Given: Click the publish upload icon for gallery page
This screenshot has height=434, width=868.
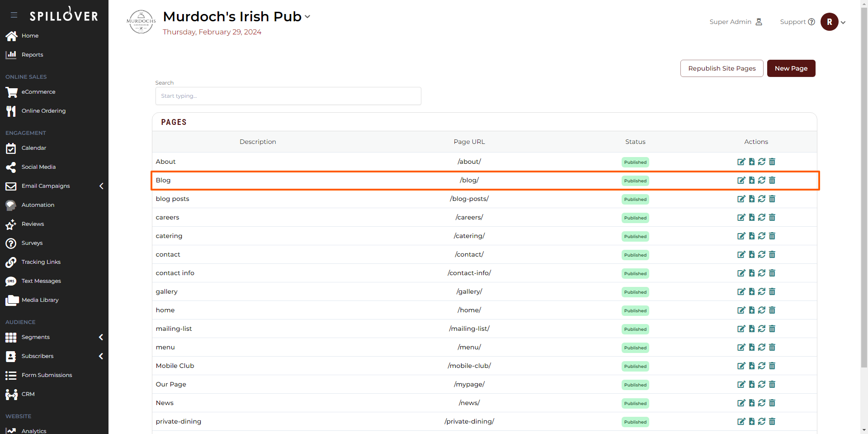Looking at the screenshot, I should 751,291.
